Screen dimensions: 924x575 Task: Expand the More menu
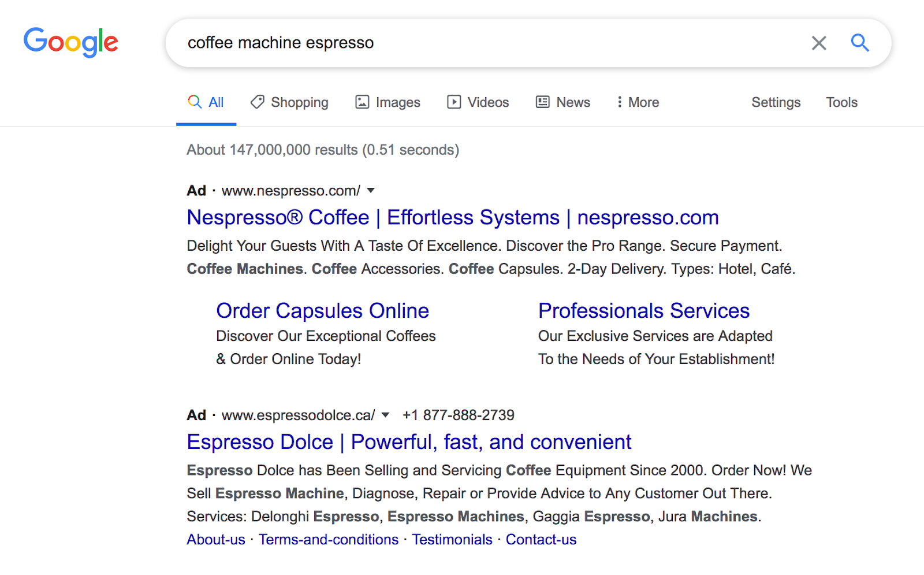click(638, 102)
